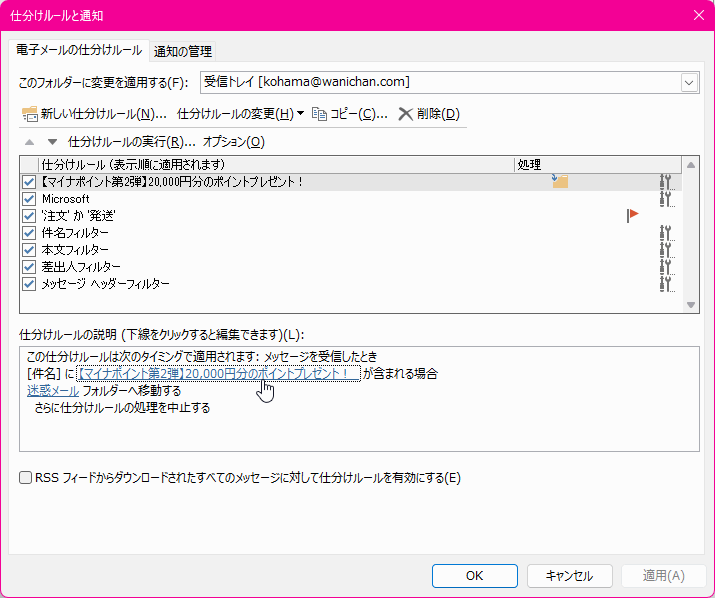The image size is (715, 598).
Task: Click the 処理 column header
Action: 598,165
